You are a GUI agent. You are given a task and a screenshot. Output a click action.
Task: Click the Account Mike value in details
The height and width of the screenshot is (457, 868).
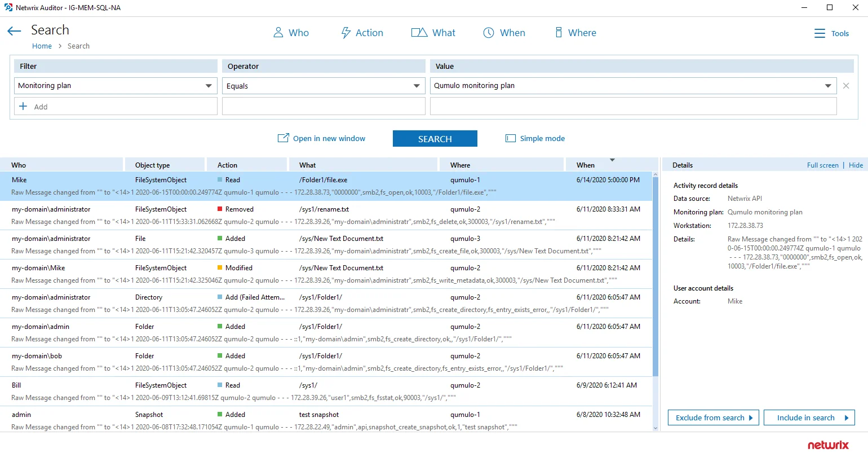point(735,301)
